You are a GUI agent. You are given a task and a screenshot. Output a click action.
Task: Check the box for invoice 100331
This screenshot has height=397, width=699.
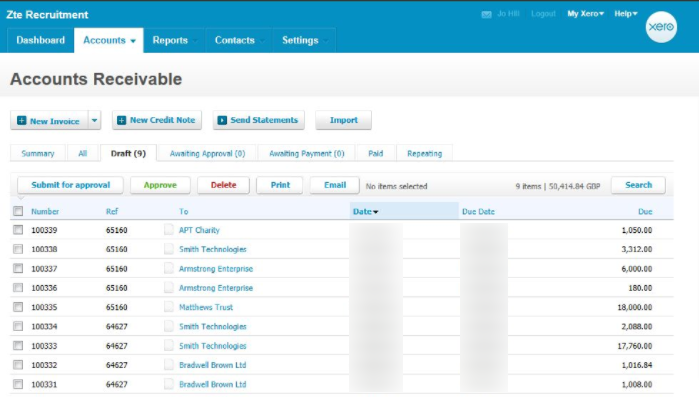(18, 384)
